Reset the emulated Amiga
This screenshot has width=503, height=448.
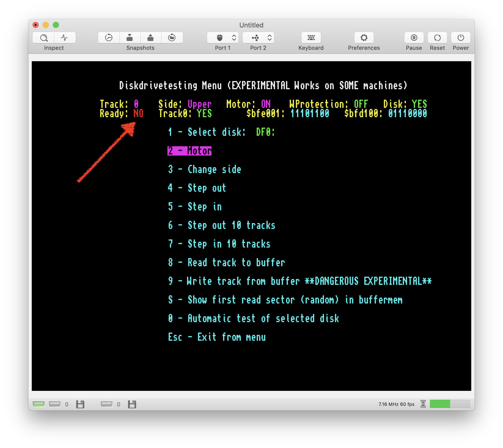click(x=437, y=38)
